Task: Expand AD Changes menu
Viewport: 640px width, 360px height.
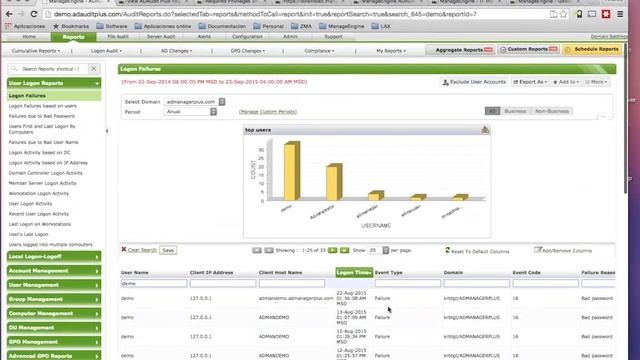Action: point(176,51)
